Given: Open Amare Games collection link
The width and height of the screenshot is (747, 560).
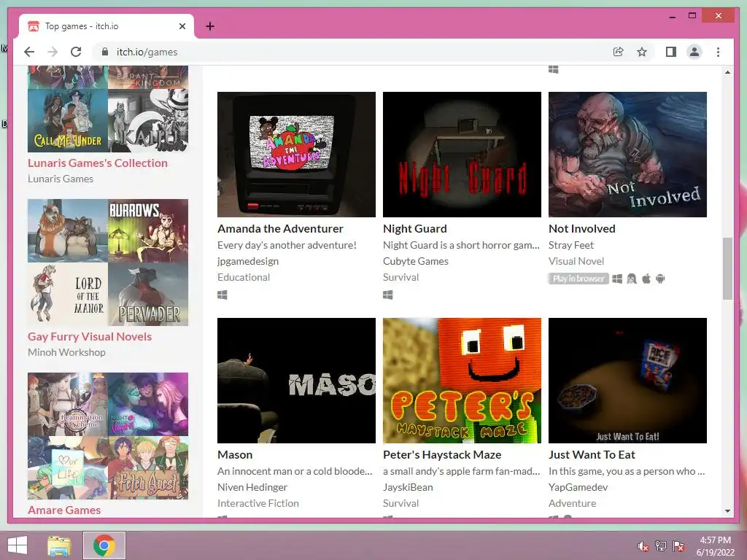Looking at the screenshot, I should pyautogui.click(x=64, y=510).
